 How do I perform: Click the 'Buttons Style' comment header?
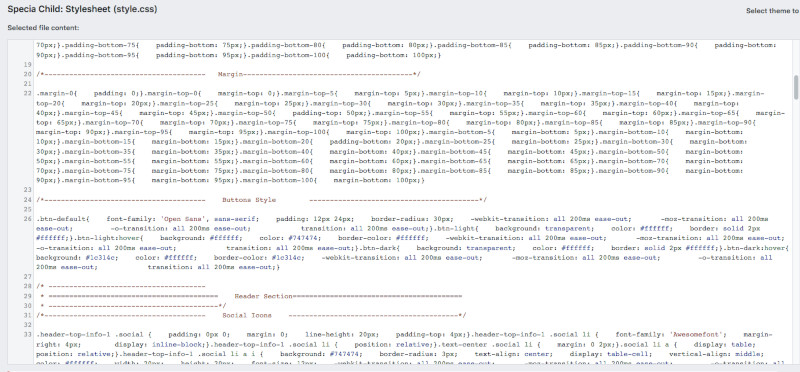coord(249,200)
